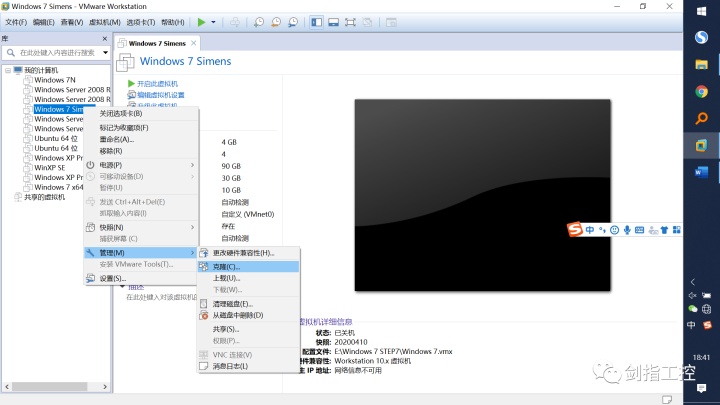Click the take snapshot toolbar icon
720x405 pixels.
pos(259,22)
